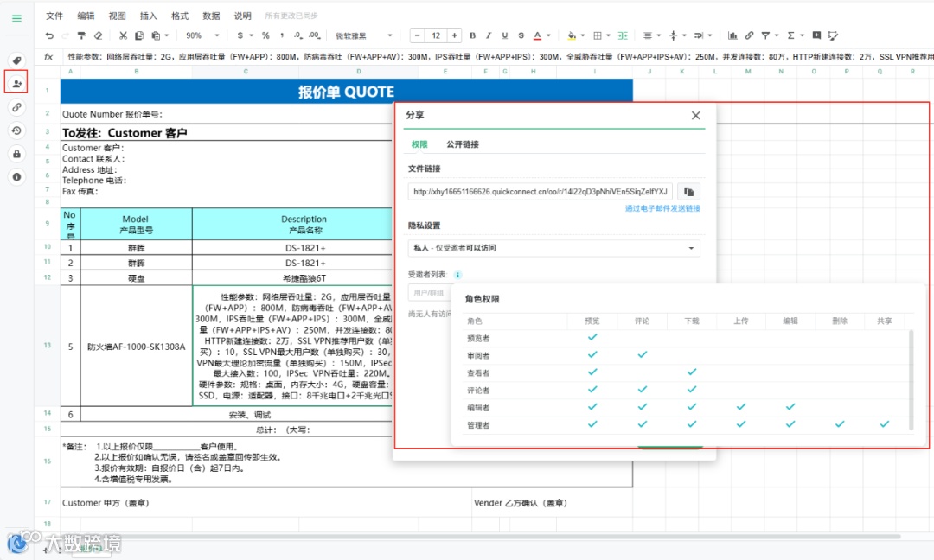934x560 pixels.
Task: Click the redo arrow icon
Action: (65, 35)
